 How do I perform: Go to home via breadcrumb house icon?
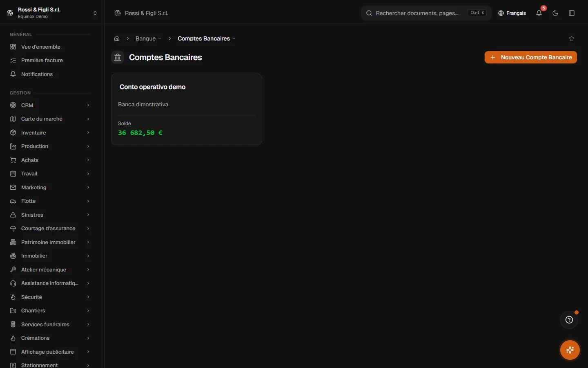click(117, 38)
